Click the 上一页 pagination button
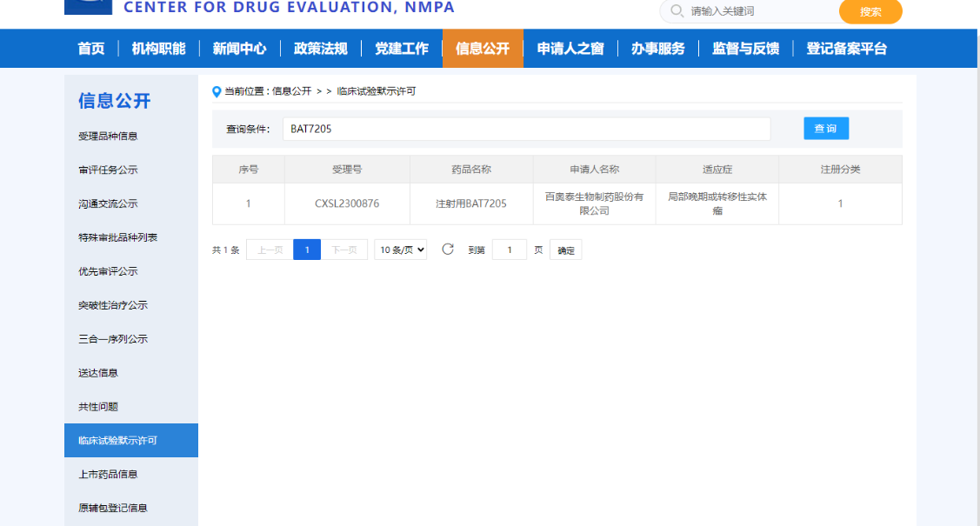The width and height of the screenshot is (980, 526). pos(270,250)
